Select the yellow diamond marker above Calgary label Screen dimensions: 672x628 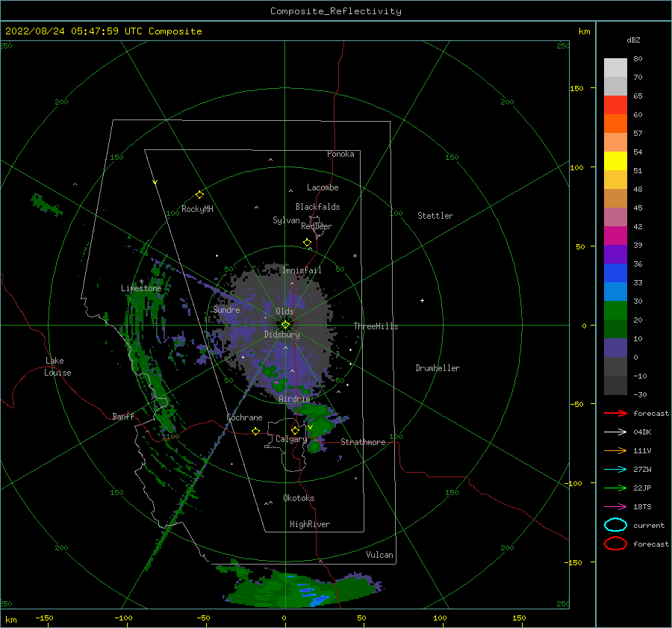[295, 430]
